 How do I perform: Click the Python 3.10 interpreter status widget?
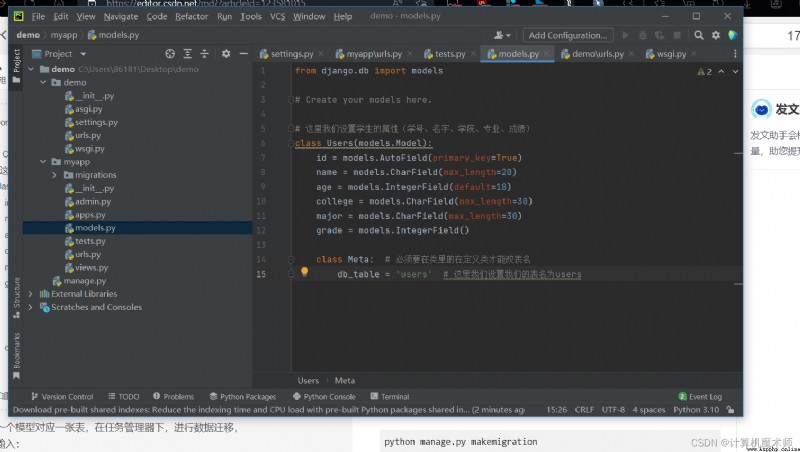click(x=696, y=410)
